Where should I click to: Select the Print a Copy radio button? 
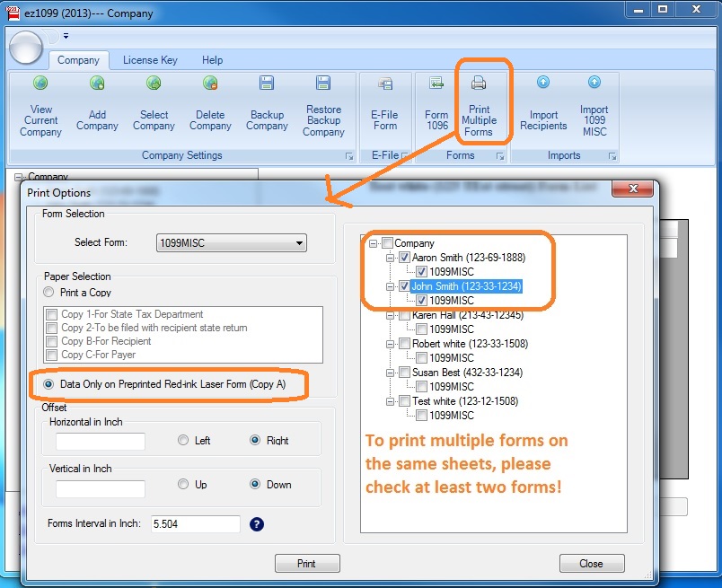point(48,293)
